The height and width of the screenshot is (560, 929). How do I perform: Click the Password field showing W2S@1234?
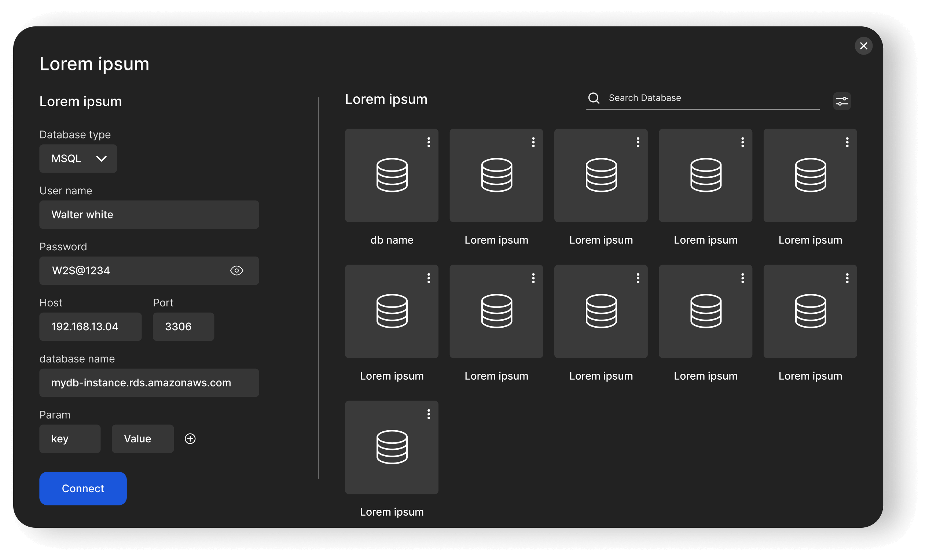pos(149,270)
